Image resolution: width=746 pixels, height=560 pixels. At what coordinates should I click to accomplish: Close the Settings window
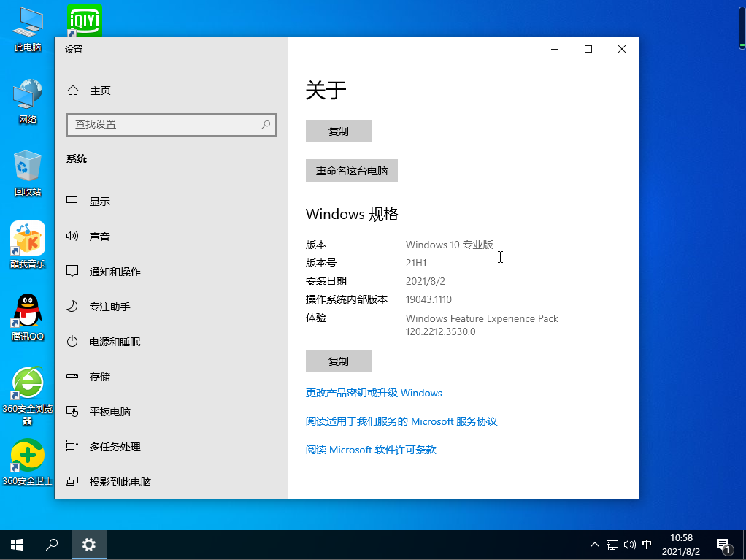621,49
